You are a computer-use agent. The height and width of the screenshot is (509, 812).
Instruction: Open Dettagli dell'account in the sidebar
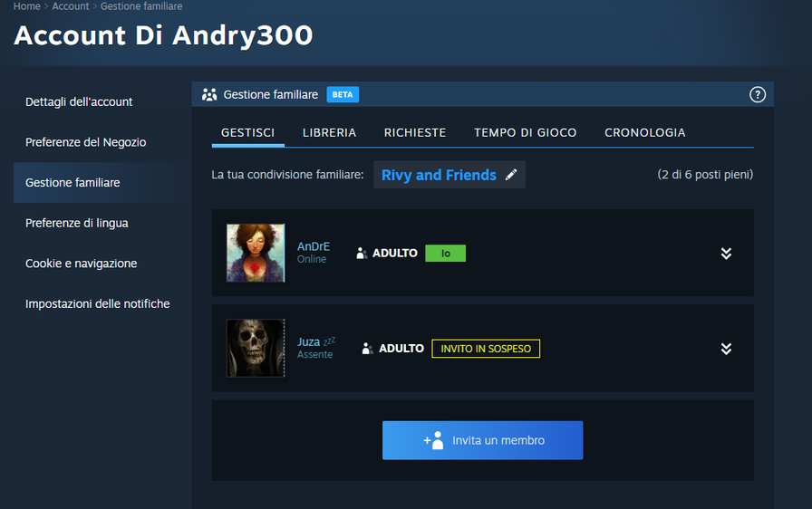pos(79,101)
